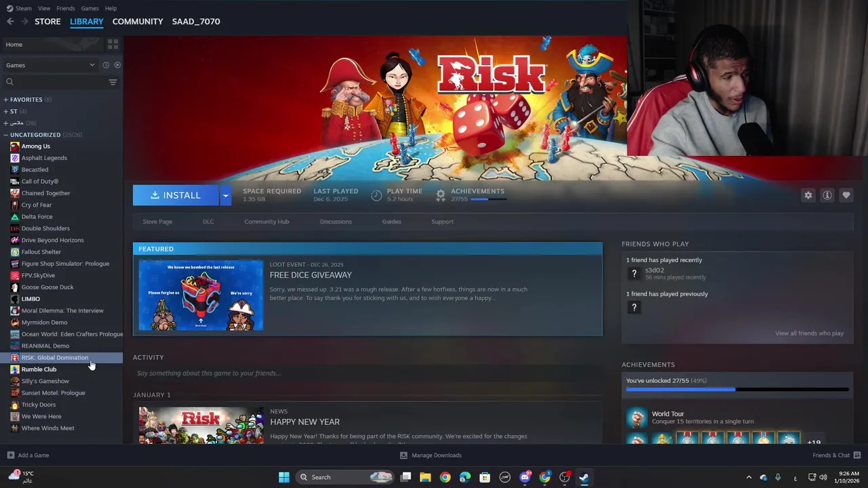Click View all friends who play
This screenshot has width=868, height=488.
809,333
